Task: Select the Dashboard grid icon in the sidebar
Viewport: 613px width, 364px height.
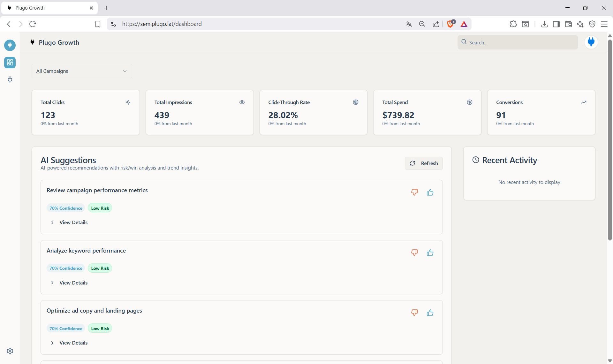Action: point(10,63)
